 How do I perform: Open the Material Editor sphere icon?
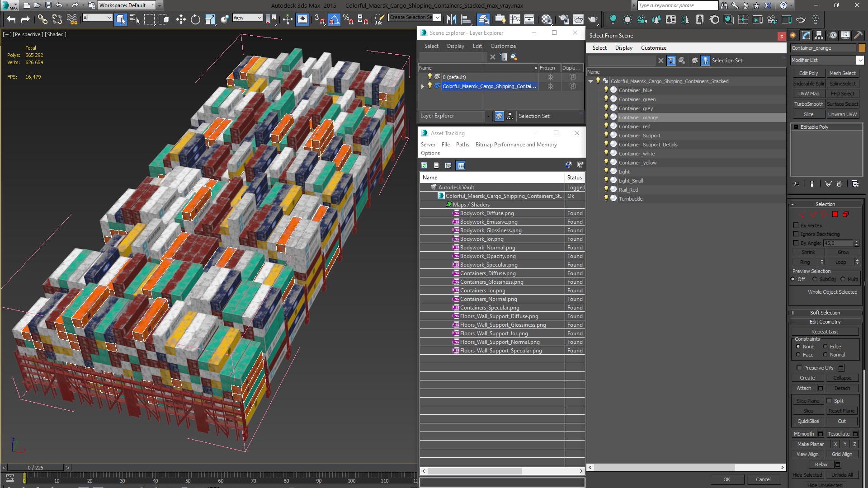tap(547, 19)
